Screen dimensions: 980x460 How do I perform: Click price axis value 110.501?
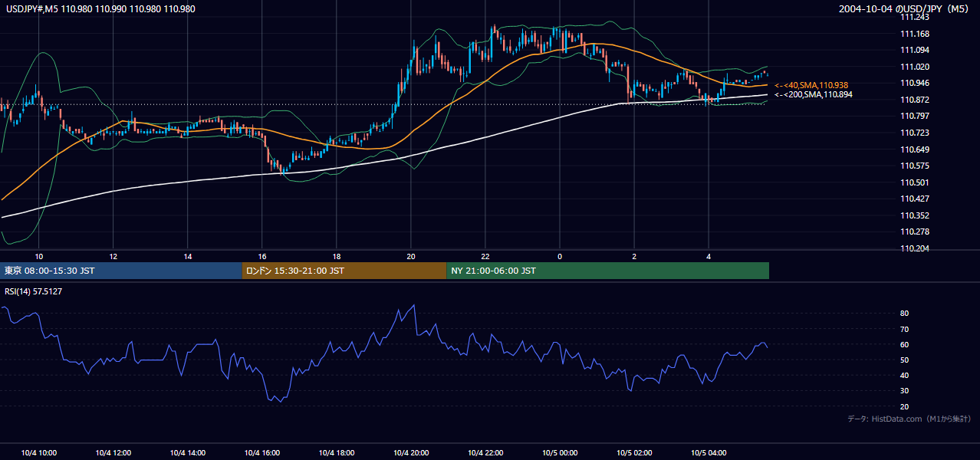916,182
